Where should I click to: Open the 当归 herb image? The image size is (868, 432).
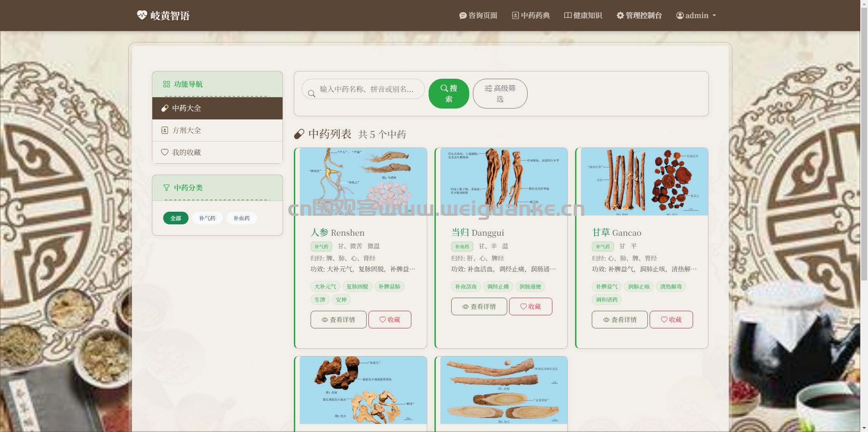coord(504,181)
